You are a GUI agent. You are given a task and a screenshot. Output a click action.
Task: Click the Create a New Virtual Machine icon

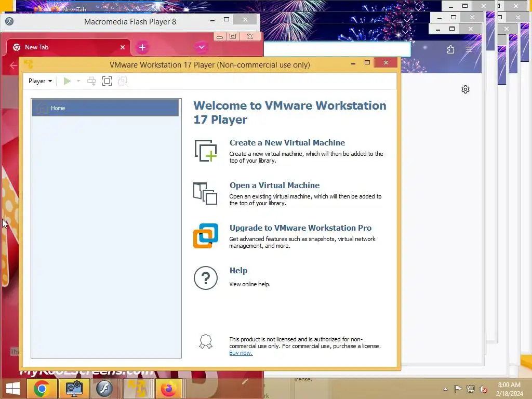point(206,150)
